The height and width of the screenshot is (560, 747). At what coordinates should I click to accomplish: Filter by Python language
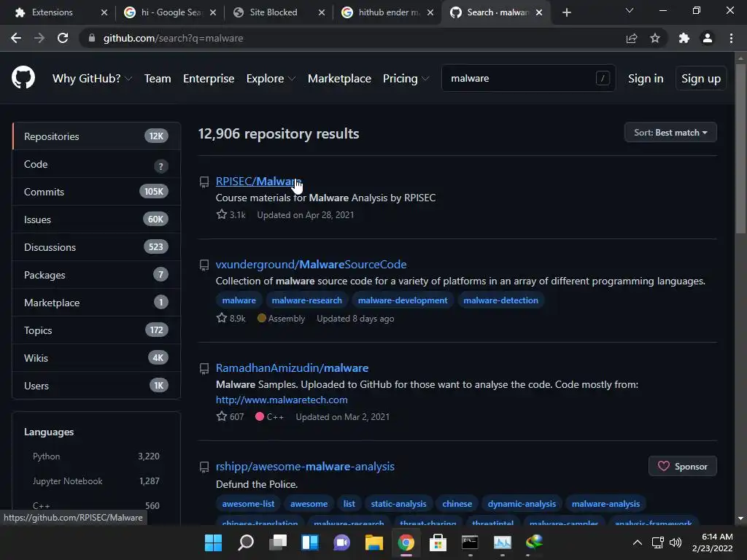click(x=96, y=456)
